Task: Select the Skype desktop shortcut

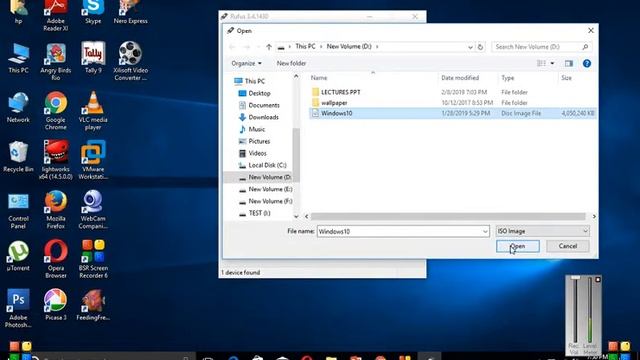Action: pos(93,13)
